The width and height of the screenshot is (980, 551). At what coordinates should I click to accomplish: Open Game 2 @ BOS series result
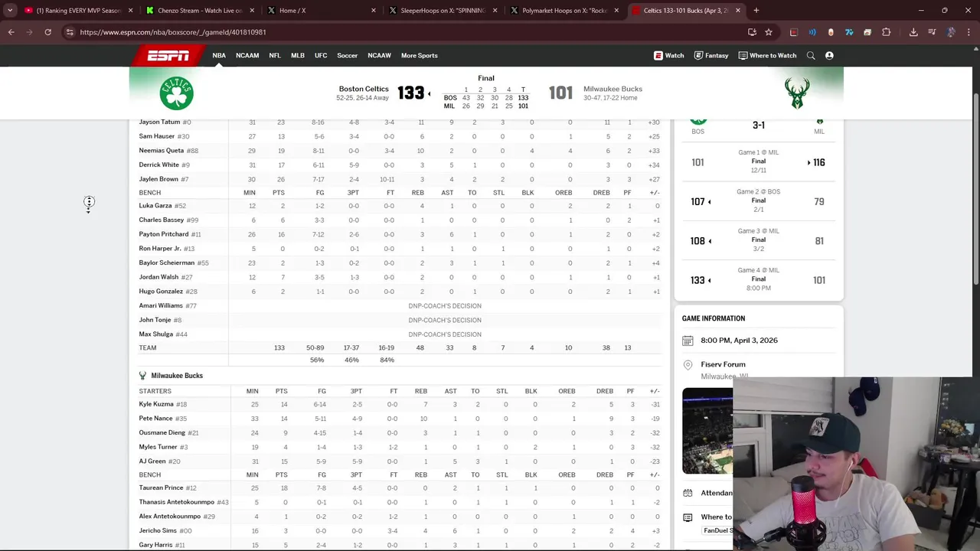pyautogui.click(x=758, y=201)
